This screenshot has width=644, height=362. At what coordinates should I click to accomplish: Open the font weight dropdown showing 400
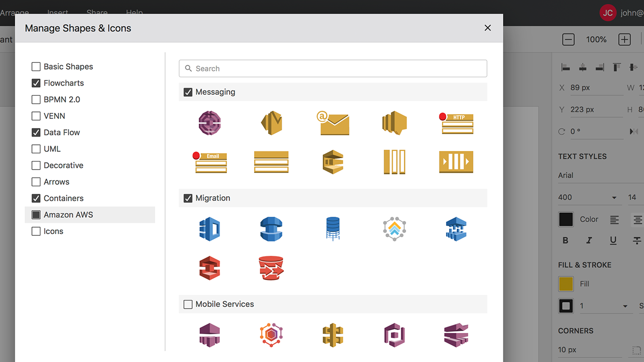click(589, 197)
